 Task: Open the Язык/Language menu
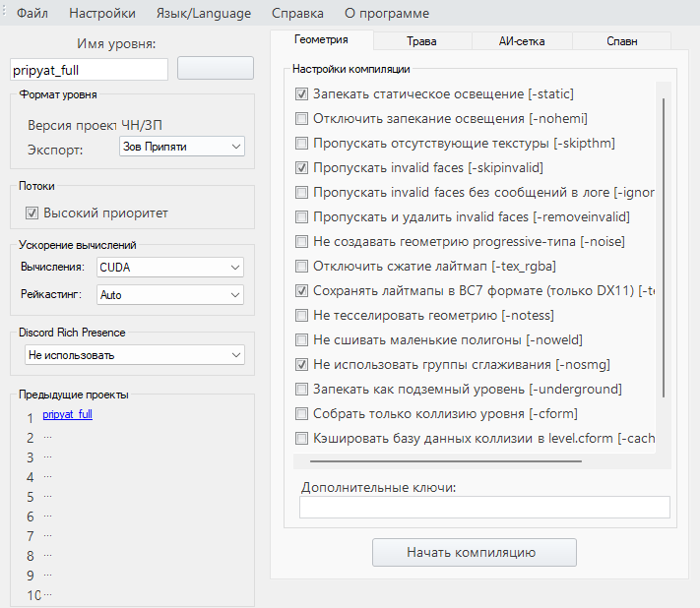(204, 13)
